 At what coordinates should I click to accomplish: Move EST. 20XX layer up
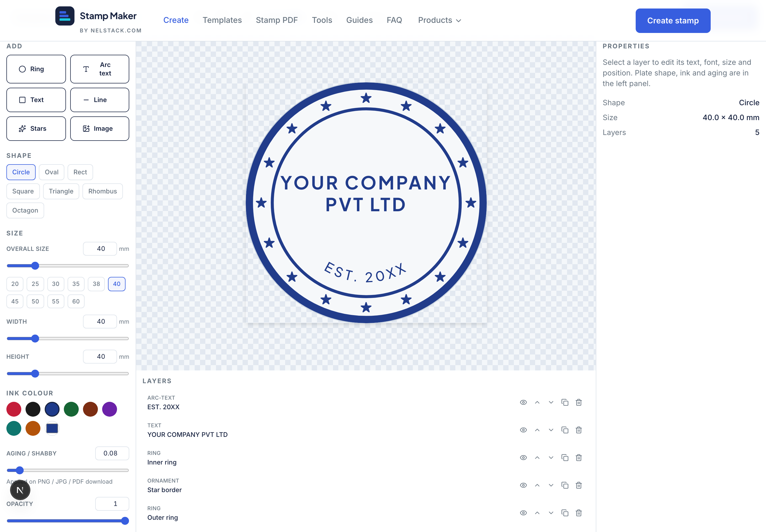537,402
